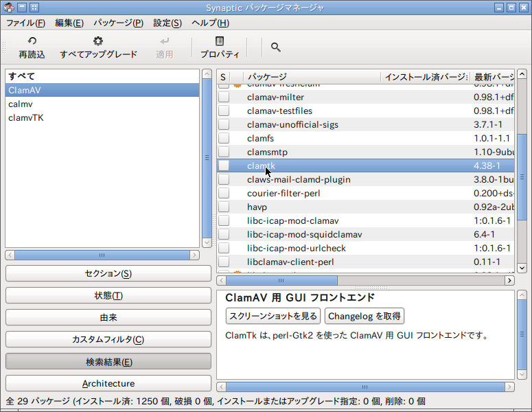
Task: Click the description pane scroll-down arrow
Action: pyautogui.click(x=522, y=374)
